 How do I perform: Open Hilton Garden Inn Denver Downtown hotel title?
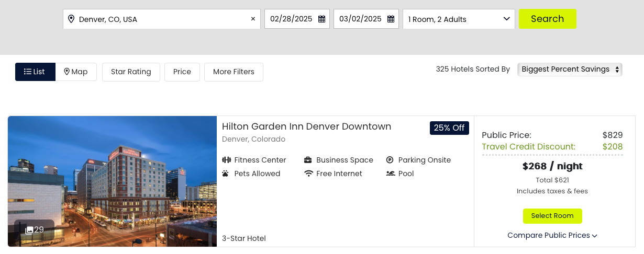tap(306, 126)
